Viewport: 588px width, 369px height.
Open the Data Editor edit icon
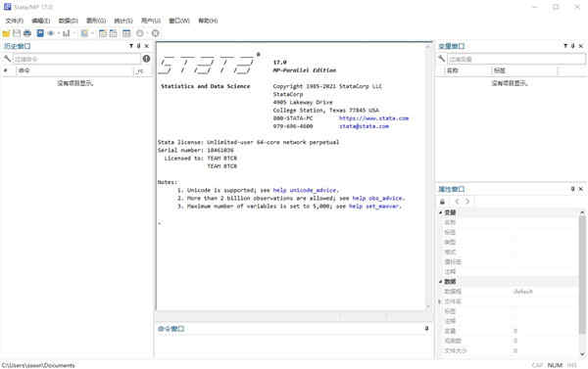pos(103,33)
